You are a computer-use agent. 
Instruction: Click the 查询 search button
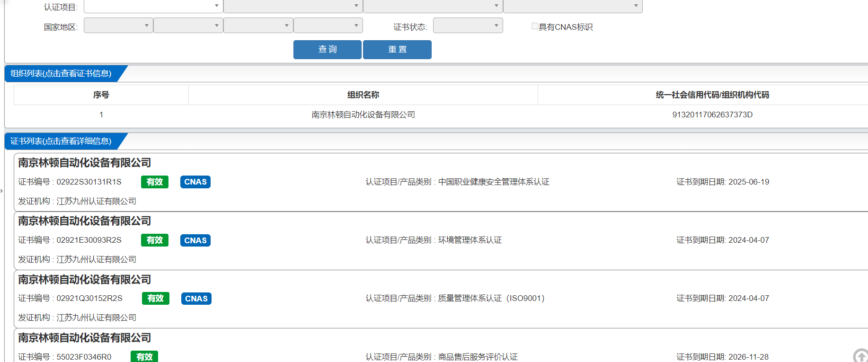point(328,50)
